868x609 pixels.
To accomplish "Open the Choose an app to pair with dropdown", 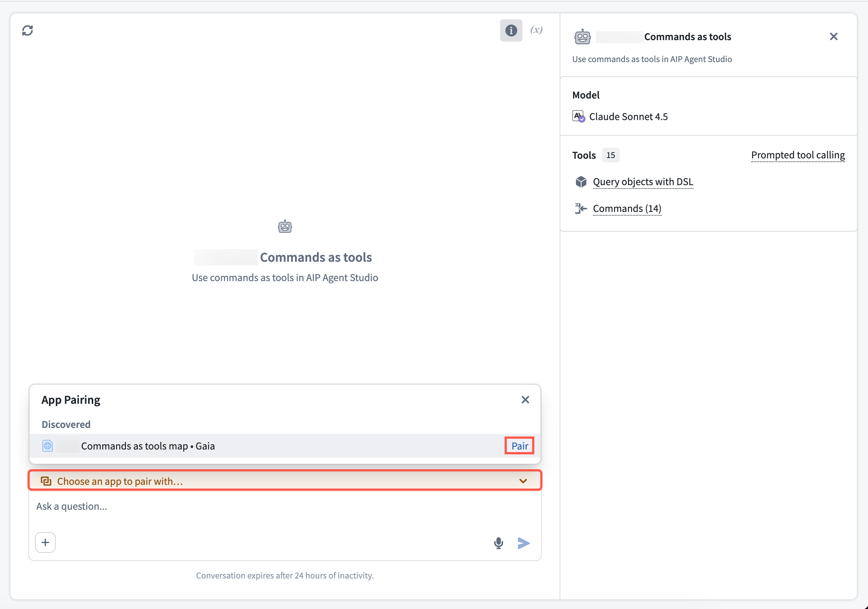I will [120, 481].
